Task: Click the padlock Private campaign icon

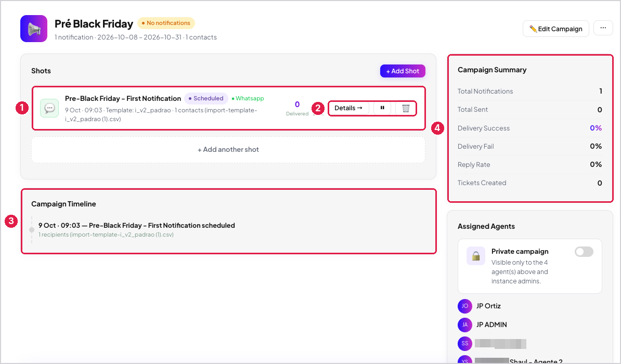Action: pos(476,256)
